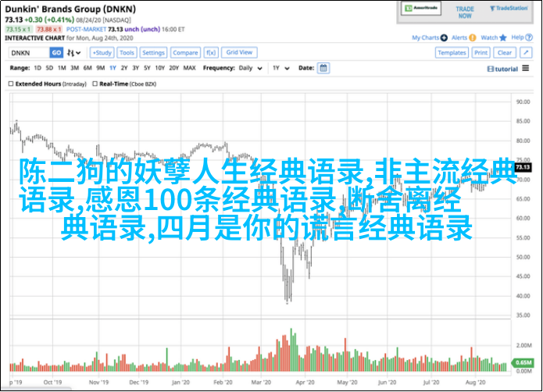543x392 pixels.
Task: Open the tutorial link
Action: click(506, 69)
